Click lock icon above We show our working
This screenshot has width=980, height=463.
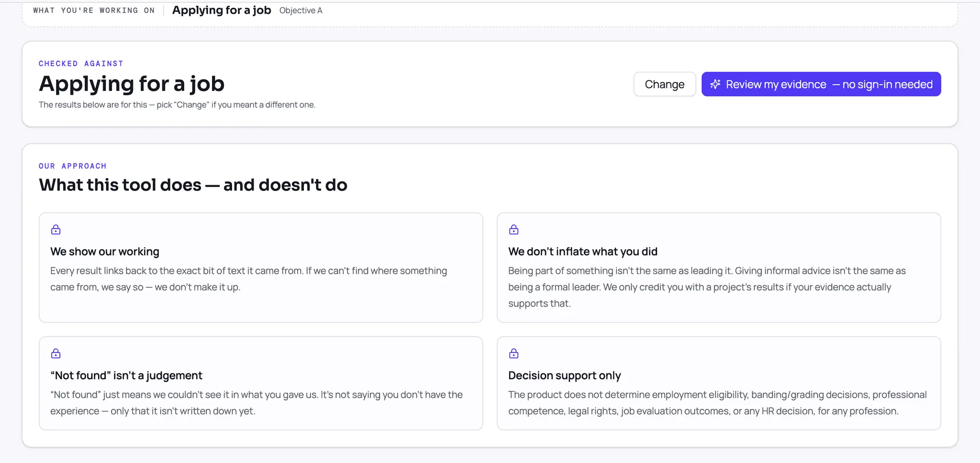tap(56, 230)
